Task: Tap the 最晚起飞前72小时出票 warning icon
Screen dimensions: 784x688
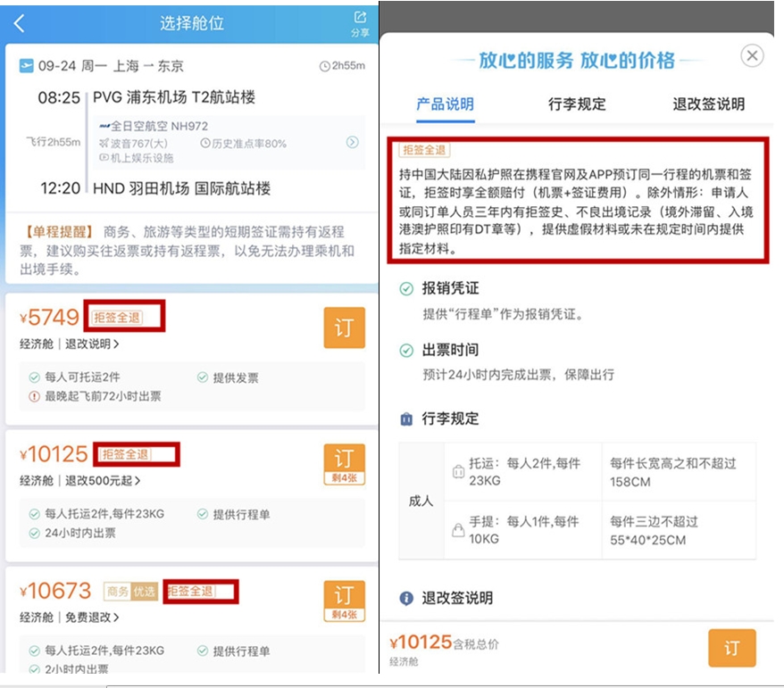Action: coord(34,397)
